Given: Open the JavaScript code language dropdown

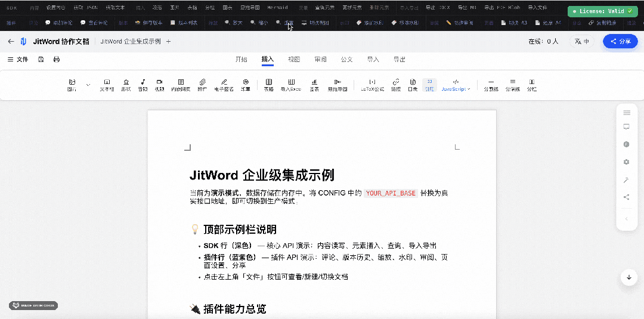Looking at the screenshot, I should pyautogui.click(x=456, y=85).
